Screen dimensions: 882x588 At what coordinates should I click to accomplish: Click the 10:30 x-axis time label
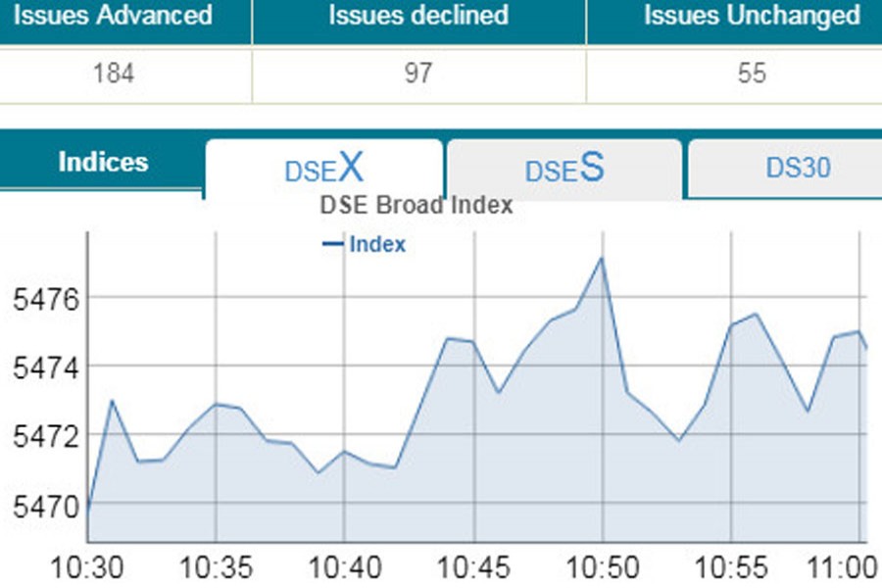[x=87, y=566]
